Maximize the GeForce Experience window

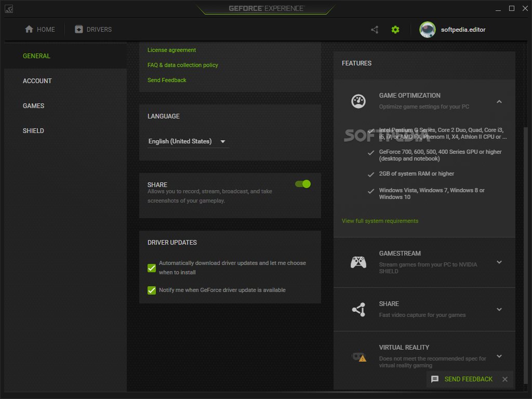(512, 8)
